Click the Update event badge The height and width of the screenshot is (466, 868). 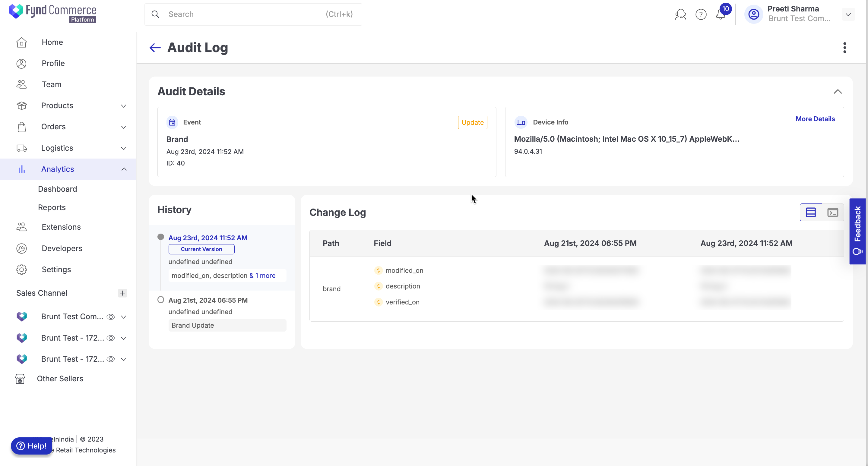(x=472, y=122)
